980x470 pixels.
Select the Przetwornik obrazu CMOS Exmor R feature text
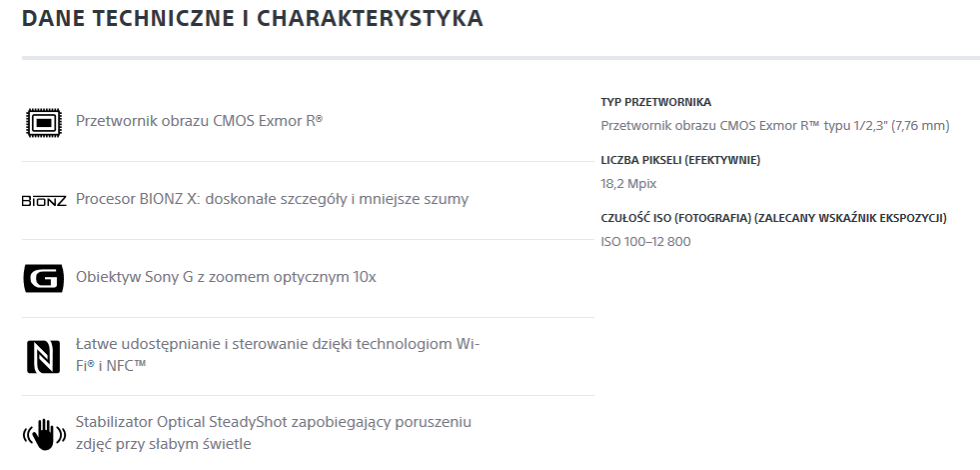click(200, 121)
